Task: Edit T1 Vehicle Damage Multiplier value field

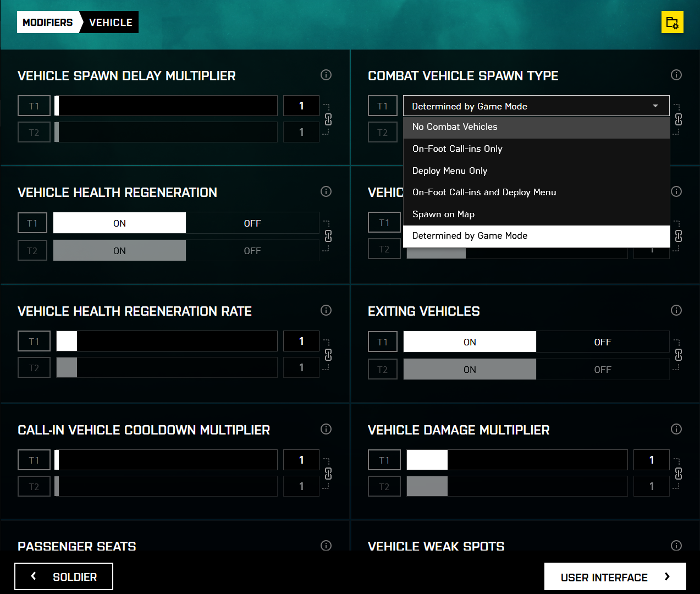Action: pos(652,460)
